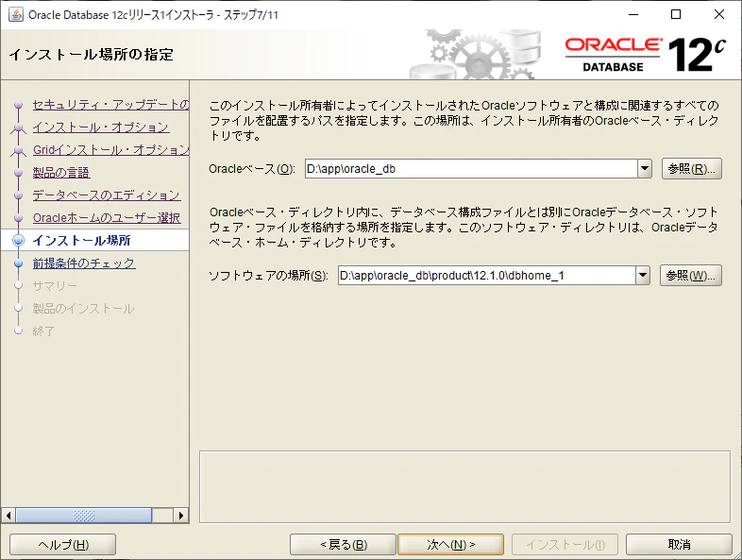Screen dimensions: 742x560
Task: Go to 前提条件のチェック step
Action: point(84,263)
